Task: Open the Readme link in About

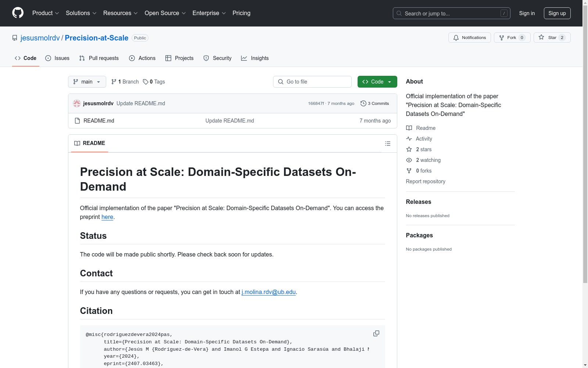Action: [x=426, y=128]
